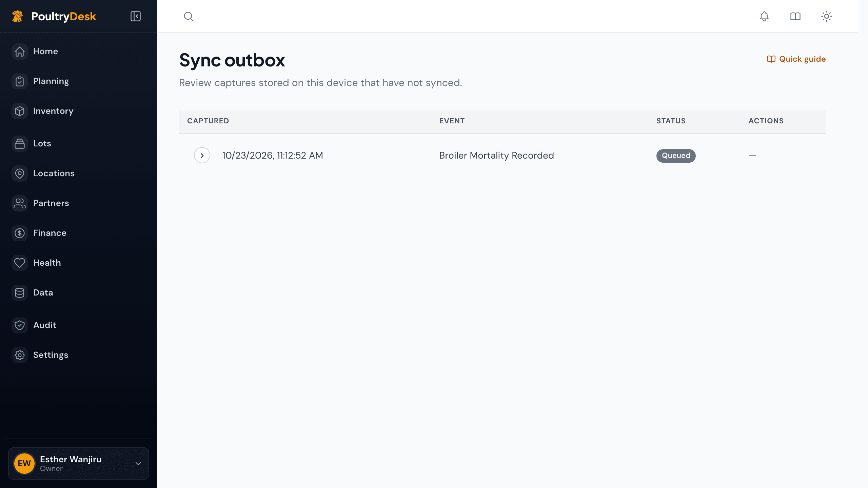This screenshot has height=488, width=868.
Task: Click the Lots icon in sidebar
Action: coord(20,144)
